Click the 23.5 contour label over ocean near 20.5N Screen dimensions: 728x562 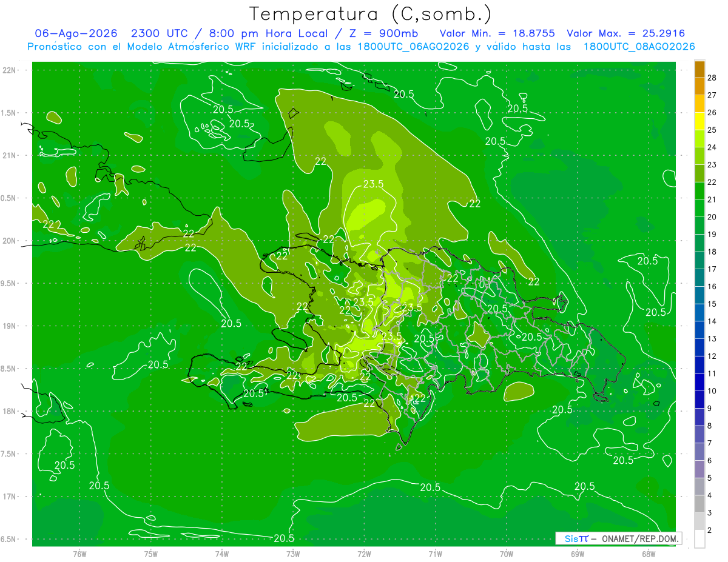(x=373, y=184)
